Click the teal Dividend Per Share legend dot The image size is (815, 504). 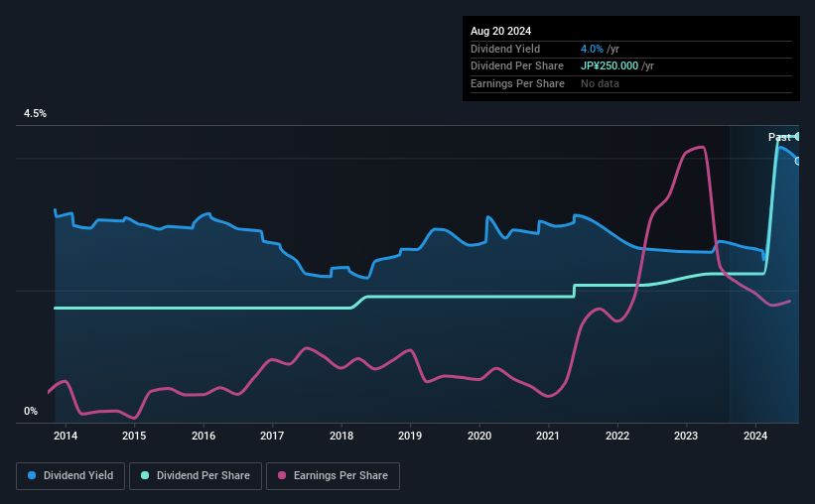pyautogui.click(x=145, y=476)
